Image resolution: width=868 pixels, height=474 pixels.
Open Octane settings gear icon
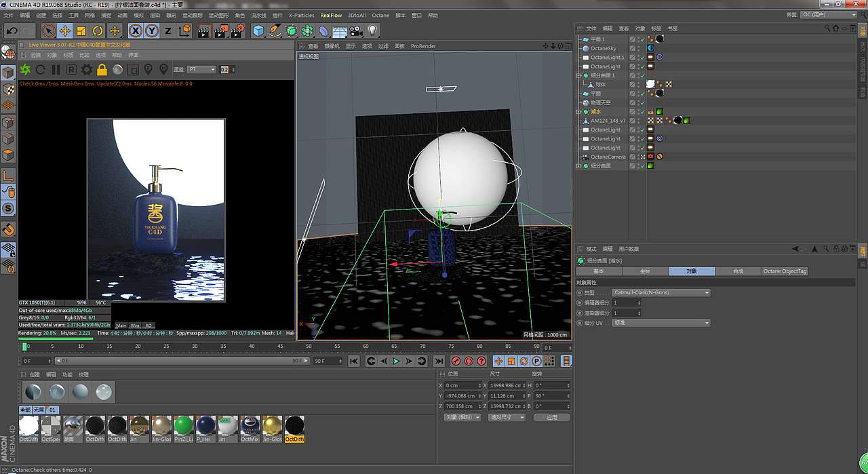pyautogui.click(x=87, y=69)
